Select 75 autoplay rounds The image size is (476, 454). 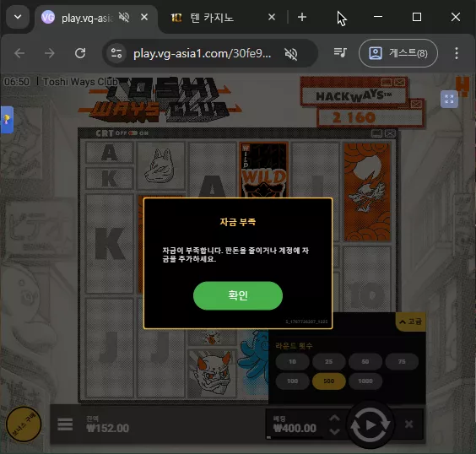402,362
